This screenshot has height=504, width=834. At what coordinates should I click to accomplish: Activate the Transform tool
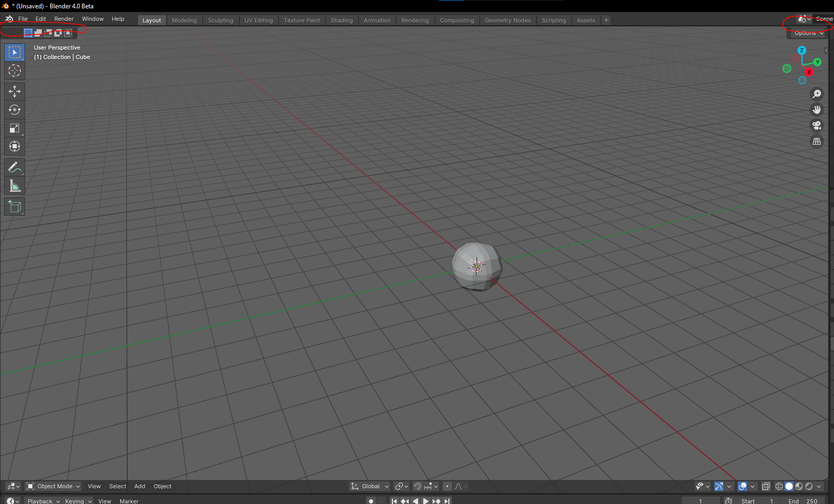click(x=15, y=146)
